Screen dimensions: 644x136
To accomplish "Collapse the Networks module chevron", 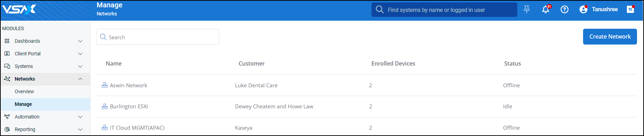I will (80, 79).
